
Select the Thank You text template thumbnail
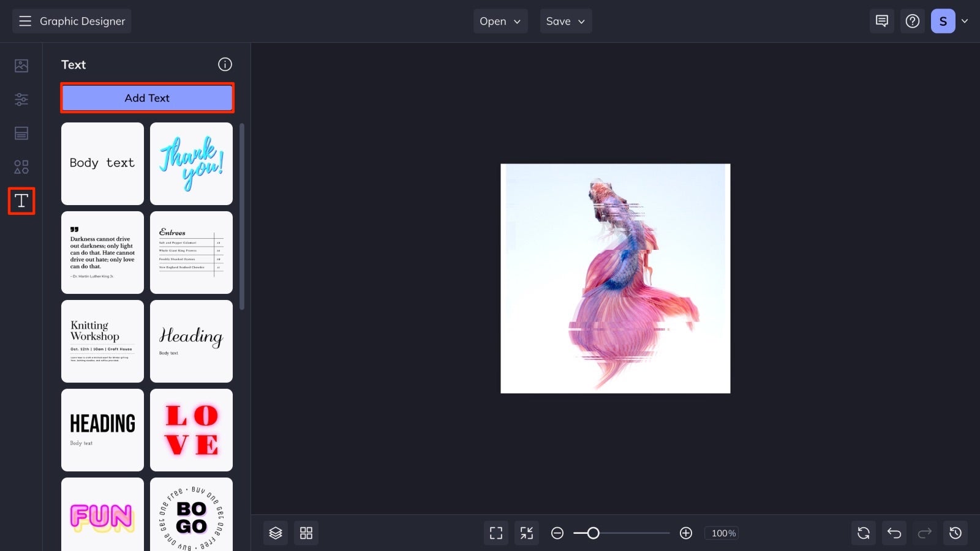tap(191, 163)
